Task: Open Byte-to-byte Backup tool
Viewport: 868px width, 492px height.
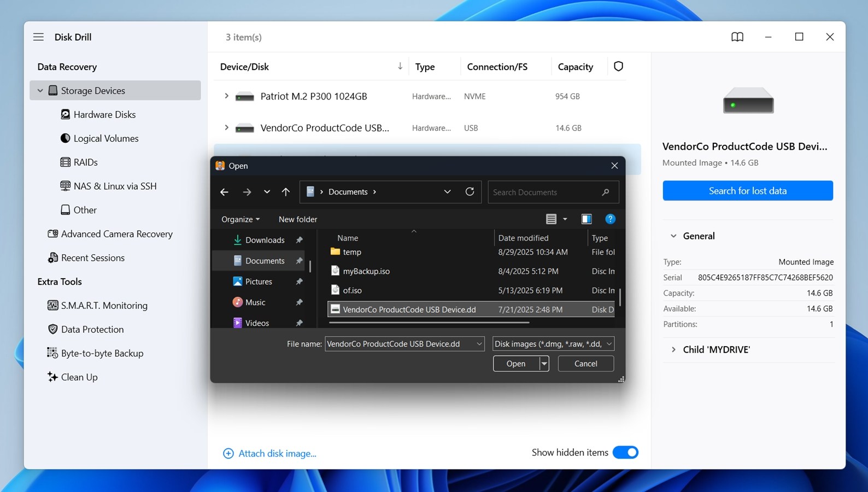Action: [x=102, y=353]
